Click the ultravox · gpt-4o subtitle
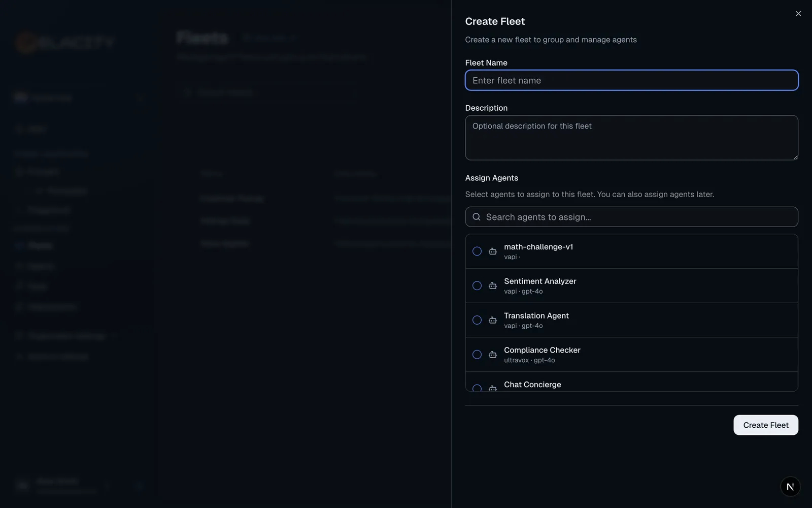812x508 pixels. click(x=529, y=360)
